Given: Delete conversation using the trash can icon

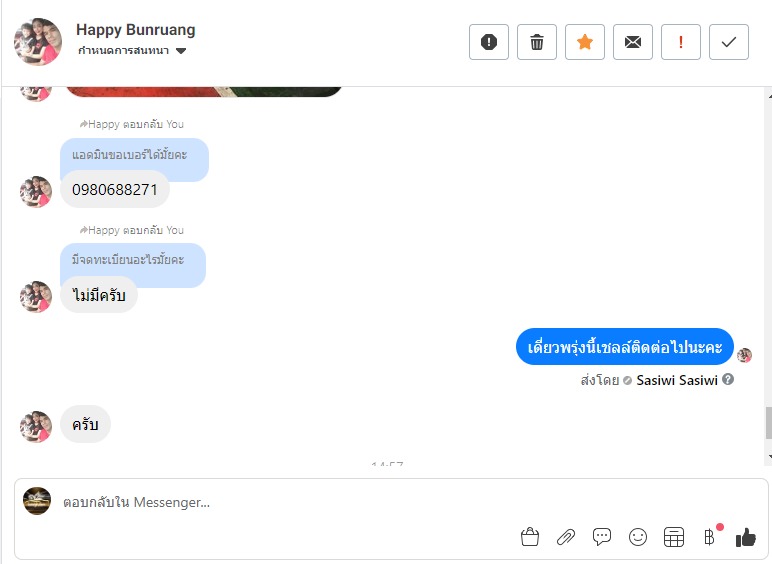Looking at the screenshot, I should point(537,42).
